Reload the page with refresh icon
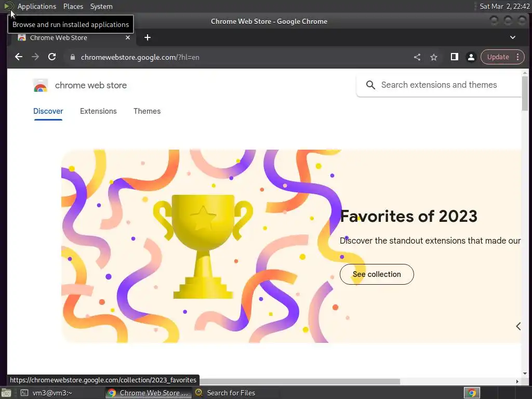 [52, 57]
